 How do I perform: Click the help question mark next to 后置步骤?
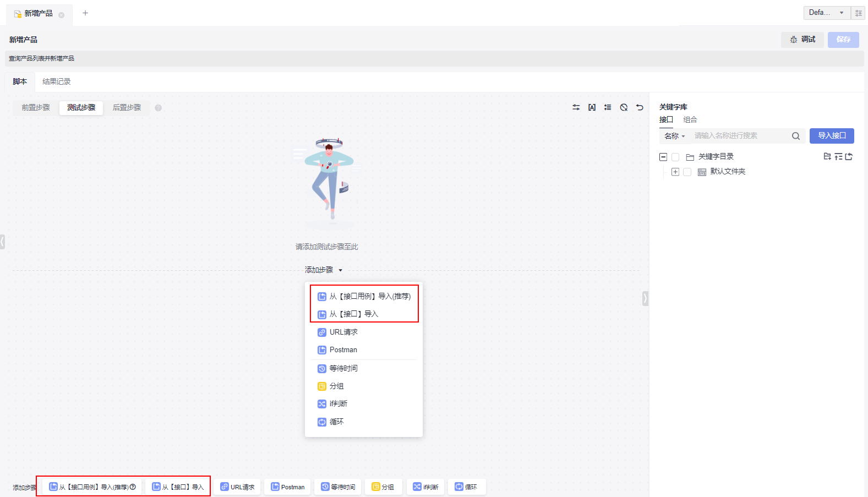[x=159, y=108]
